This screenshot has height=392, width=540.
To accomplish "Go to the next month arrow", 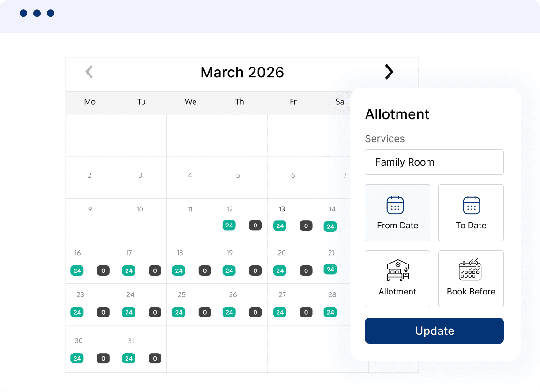I will [389, 72].
